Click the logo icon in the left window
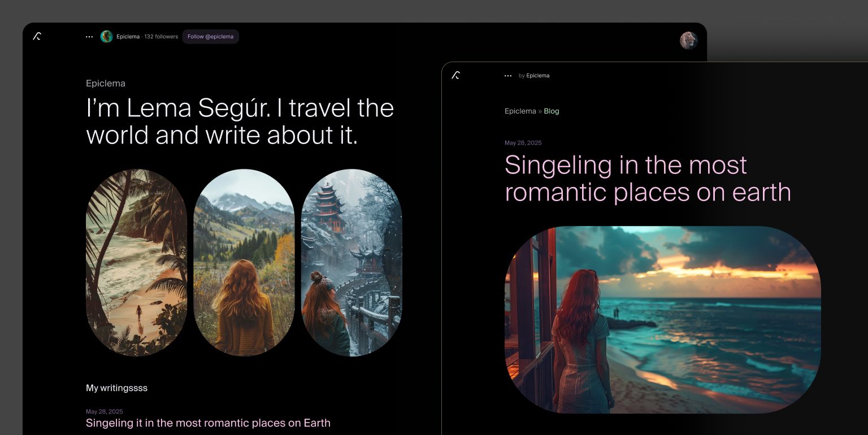Screen dimensions: 868x435 (37, 37)
